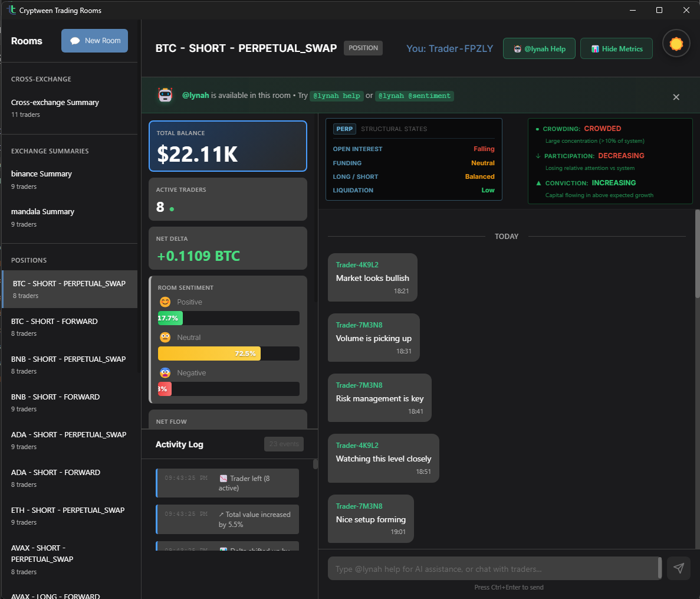Select ADA - SHORT - PERPETUAL_SWAP room

coord(70,440)
